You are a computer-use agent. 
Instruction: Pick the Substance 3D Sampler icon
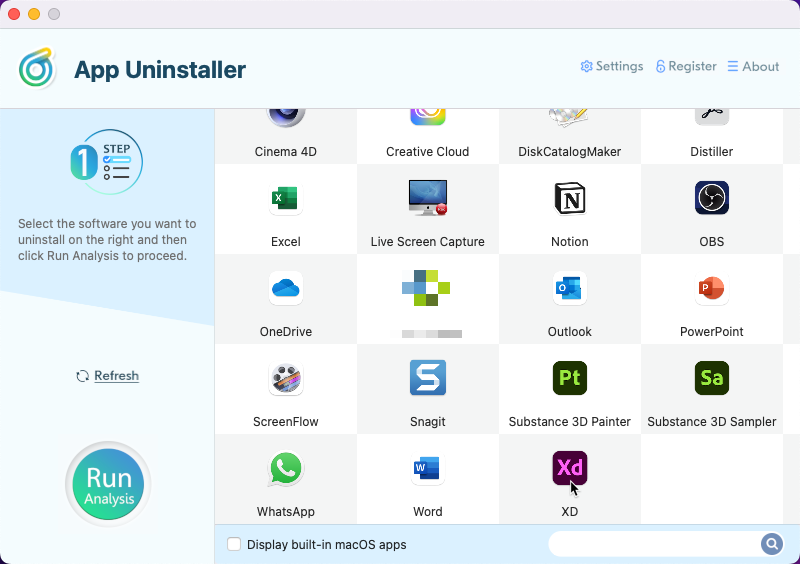[712, 378]
